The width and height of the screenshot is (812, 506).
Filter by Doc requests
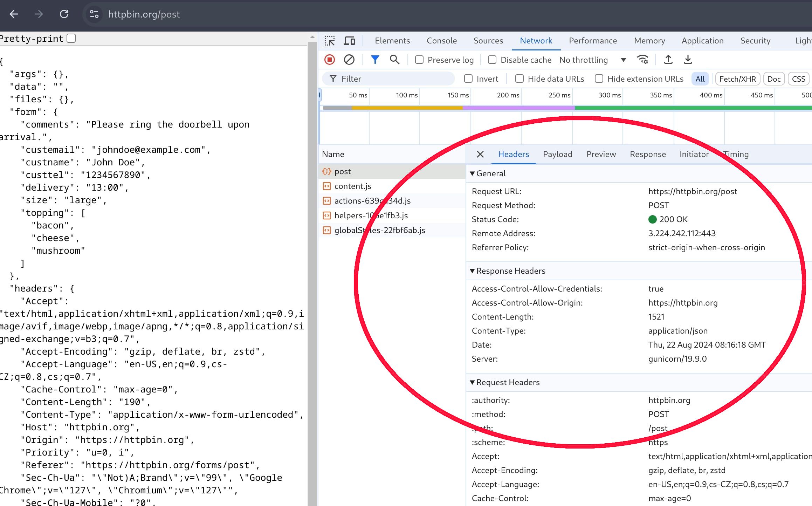774,79
